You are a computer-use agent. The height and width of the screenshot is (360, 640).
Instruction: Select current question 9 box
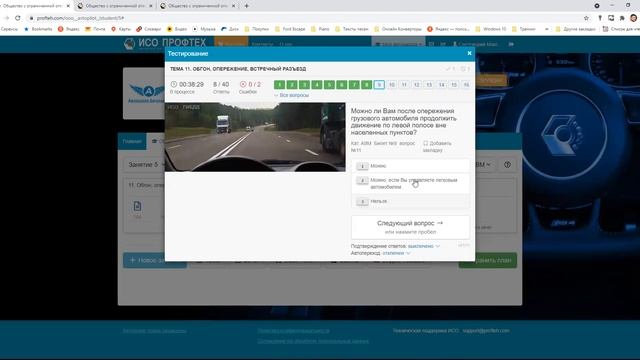(379, 84)
